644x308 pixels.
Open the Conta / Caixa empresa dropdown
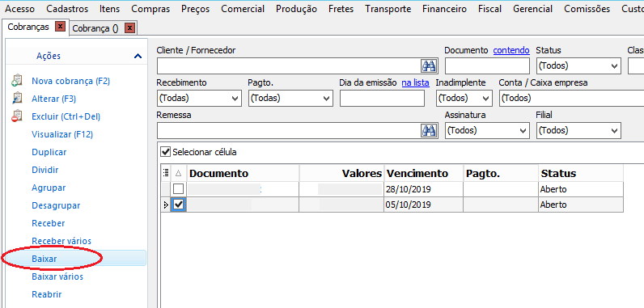pos(571,98)
